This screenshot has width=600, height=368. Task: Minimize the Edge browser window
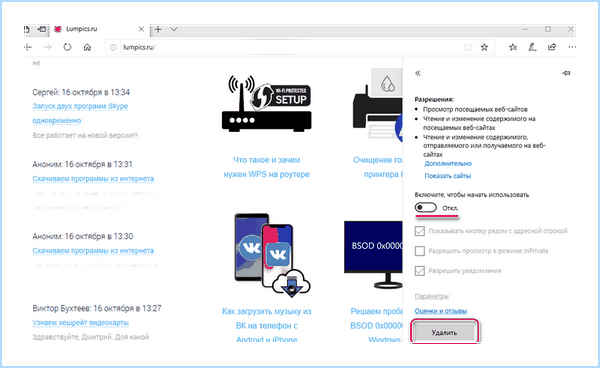pos(525,29)
